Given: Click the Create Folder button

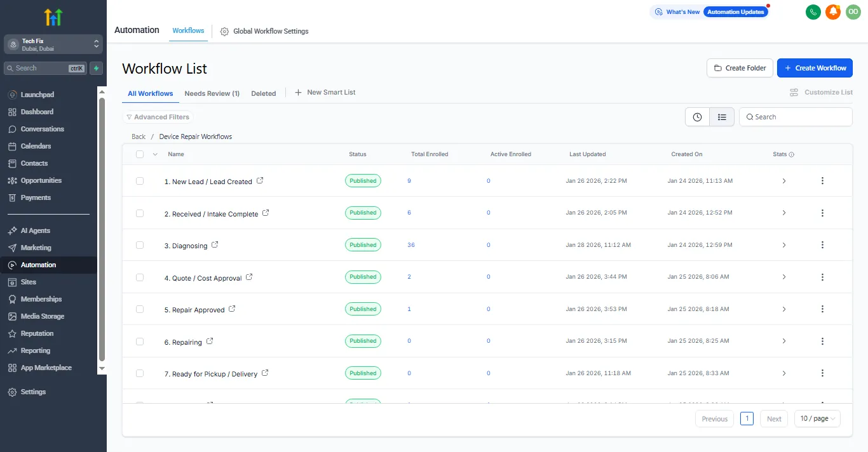Looking at the screenshot, I should pos(740,68).
